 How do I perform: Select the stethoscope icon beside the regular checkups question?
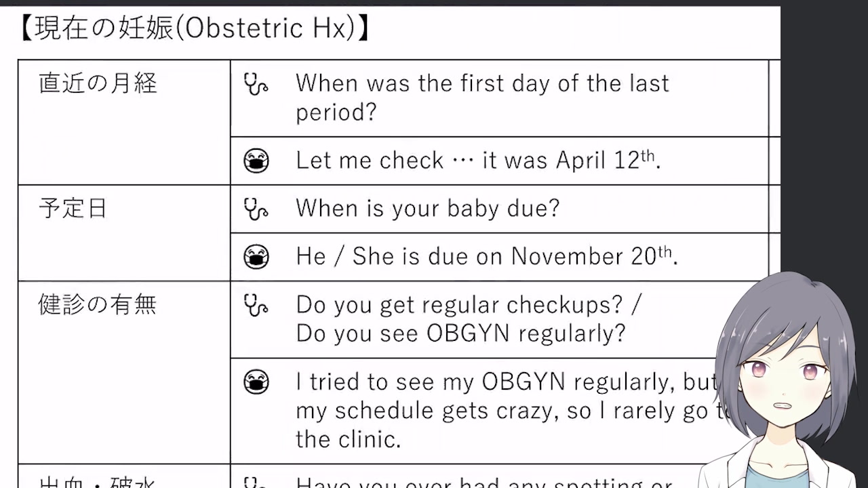[256, 305]
